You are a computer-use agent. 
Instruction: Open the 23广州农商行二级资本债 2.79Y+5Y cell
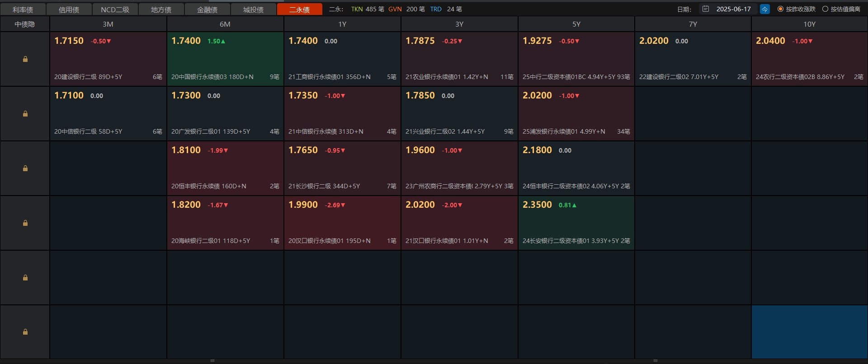(459, 168)
